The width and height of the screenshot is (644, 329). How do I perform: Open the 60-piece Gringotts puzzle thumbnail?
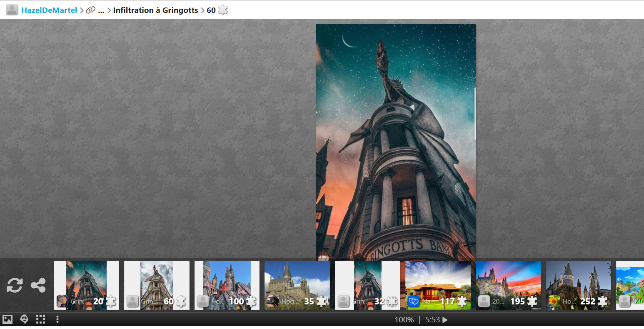157,285
